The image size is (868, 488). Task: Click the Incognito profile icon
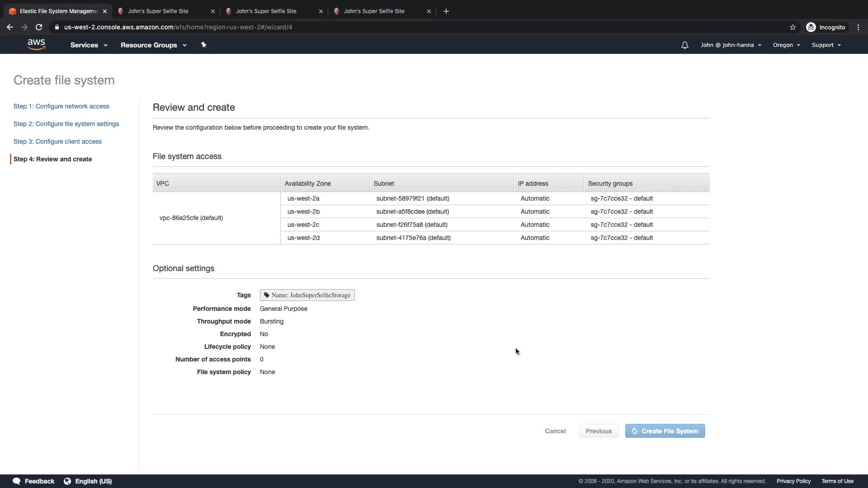coord(811,27)
